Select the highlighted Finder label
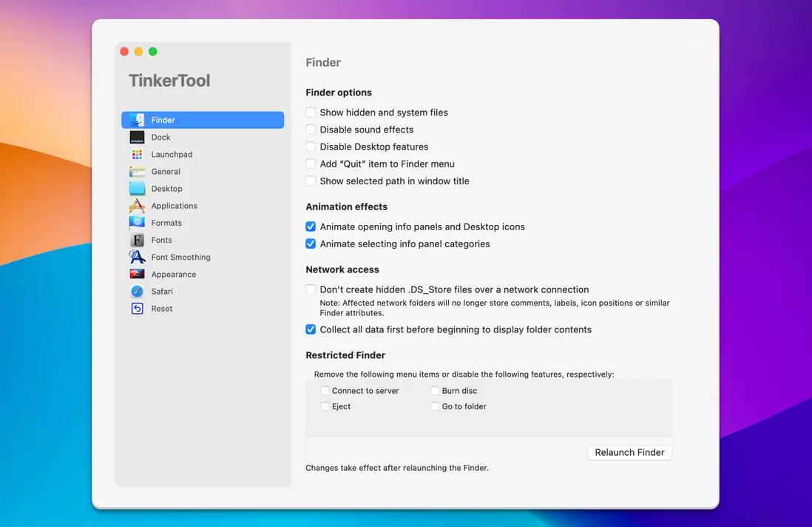 (163, 120)
